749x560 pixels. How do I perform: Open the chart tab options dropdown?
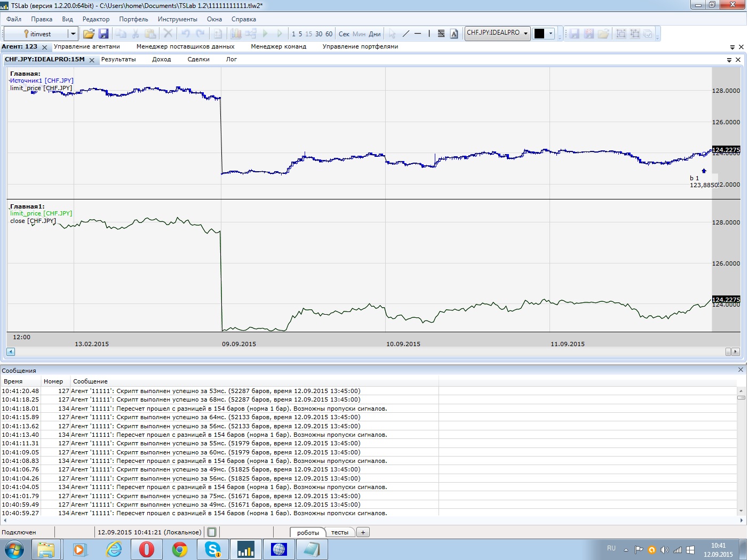click(729, 60)
